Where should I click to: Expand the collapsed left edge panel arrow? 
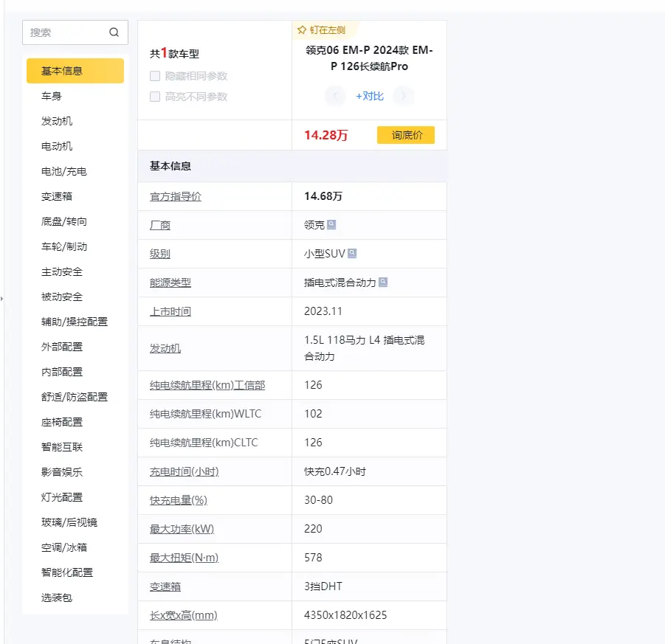point(2,299)
